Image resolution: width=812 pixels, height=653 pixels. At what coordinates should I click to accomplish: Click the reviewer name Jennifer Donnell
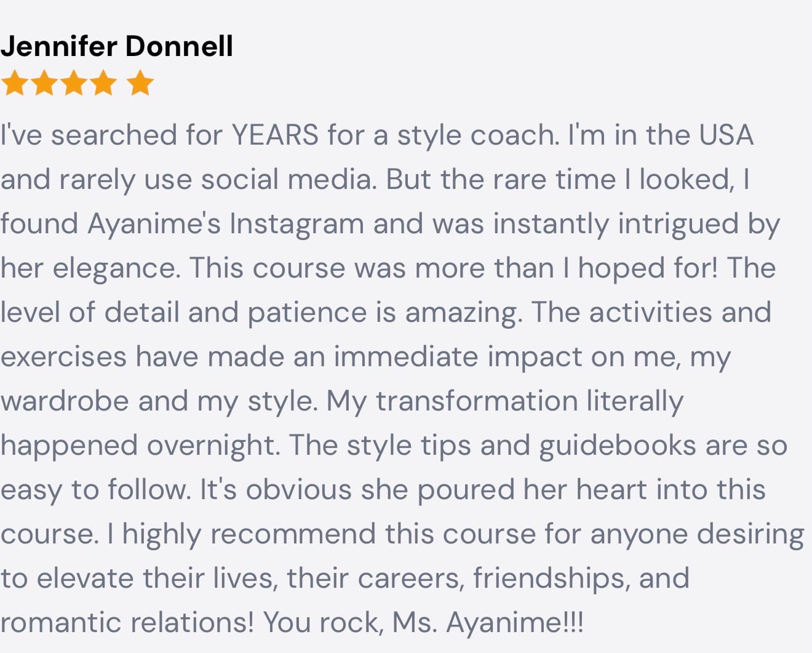tap(117, 46)
